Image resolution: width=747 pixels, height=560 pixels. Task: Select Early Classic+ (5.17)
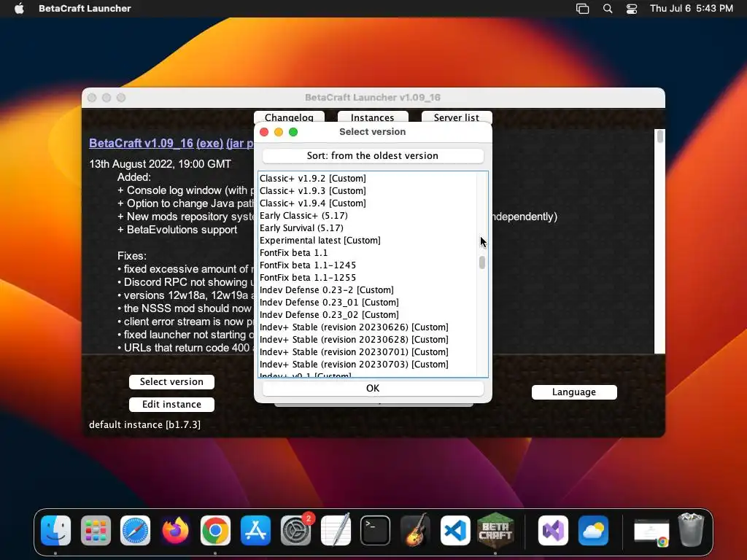tap(368, 215)
